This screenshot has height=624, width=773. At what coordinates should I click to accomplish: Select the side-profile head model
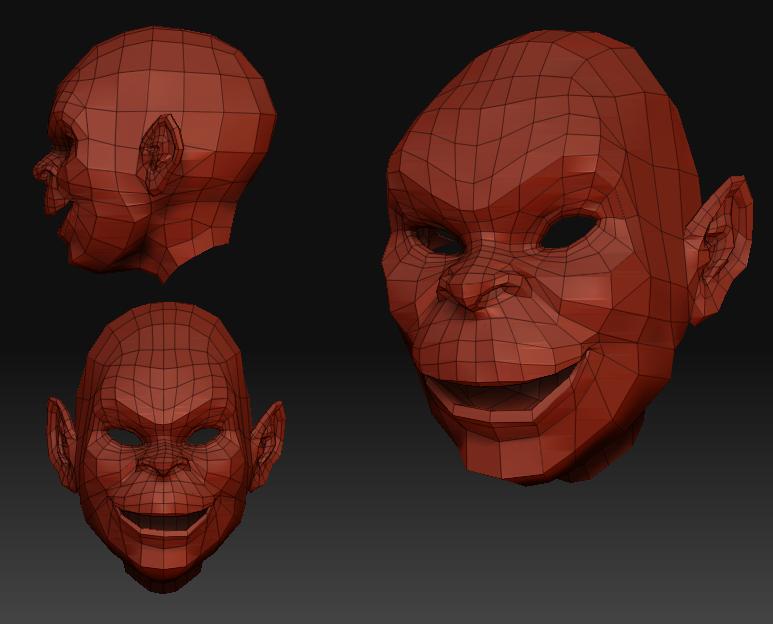(155, 153)
